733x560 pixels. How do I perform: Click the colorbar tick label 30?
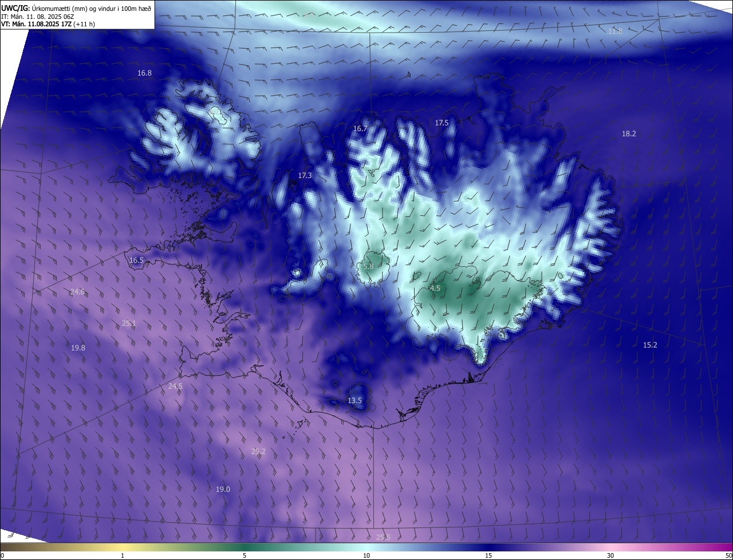pyautogui.click(x=610, y=555)
